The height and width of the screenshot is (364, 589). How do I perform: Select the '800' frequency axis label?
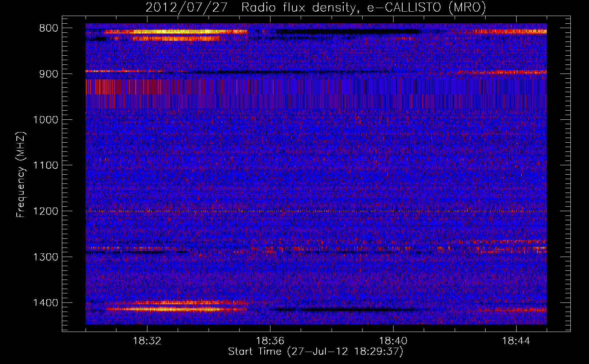coord(48,28)
